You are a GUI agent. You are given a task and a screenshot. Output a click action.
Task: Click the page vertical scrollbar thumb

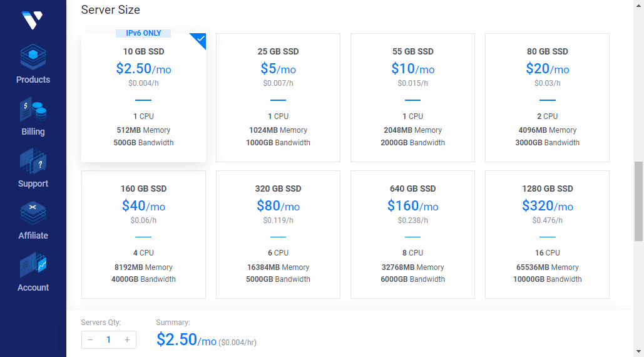(x=638, y=200)
